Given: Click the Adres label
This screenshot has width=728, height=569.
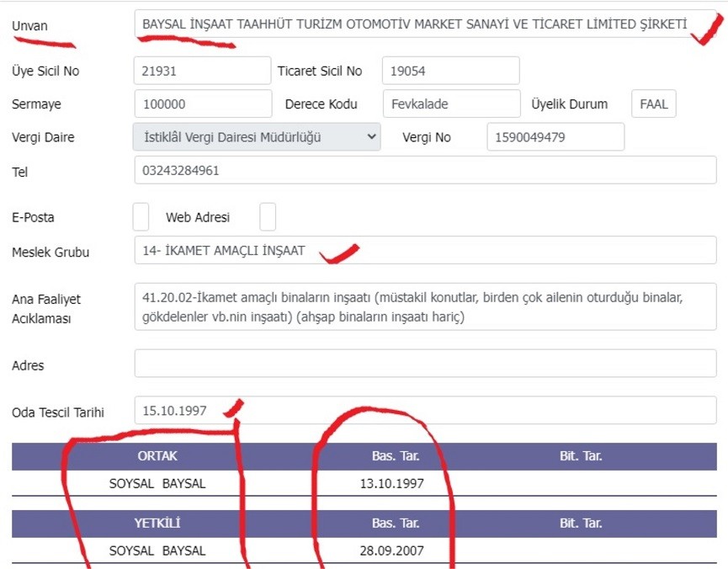Looking at the screenshot, I should coord(28,365).
